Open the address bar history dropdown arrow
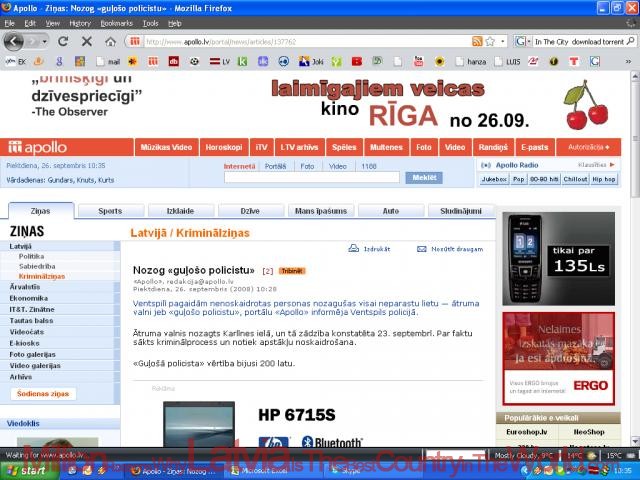This screenshot has height=480, width=640. point(503,42)
